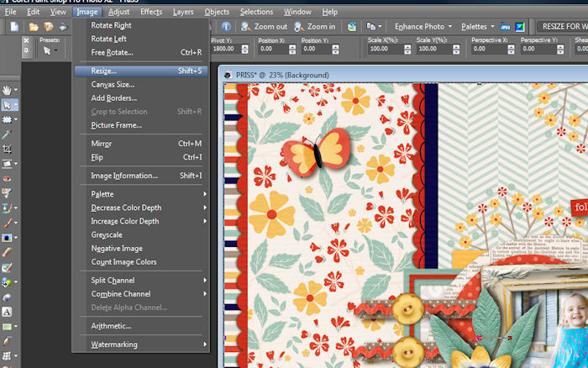Choose Rotate Right
Viewport: 588px width, 368px height.
click(141, 25)
